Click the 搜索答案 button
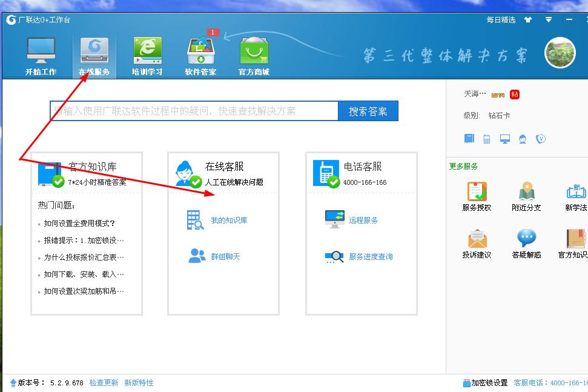Viewport: 588px width, 392px height. (368, 111)
